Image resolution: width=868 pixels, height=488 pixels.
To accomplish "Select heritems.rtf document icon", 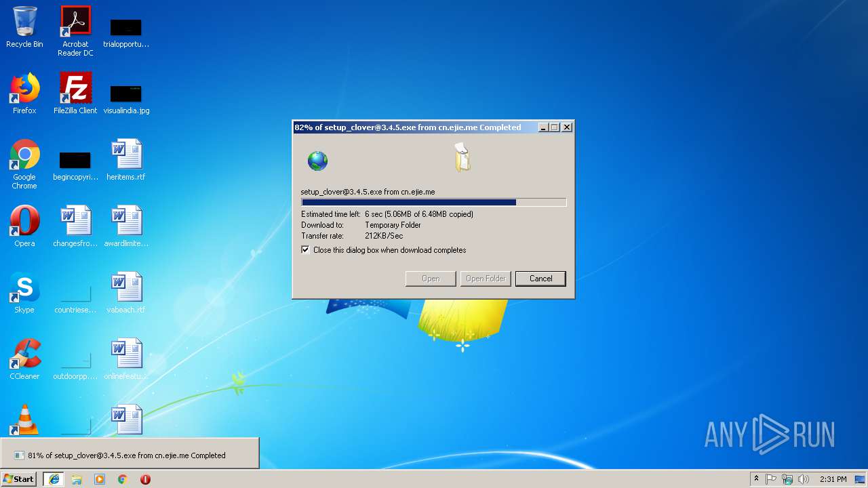I will (x=126, y=160).
